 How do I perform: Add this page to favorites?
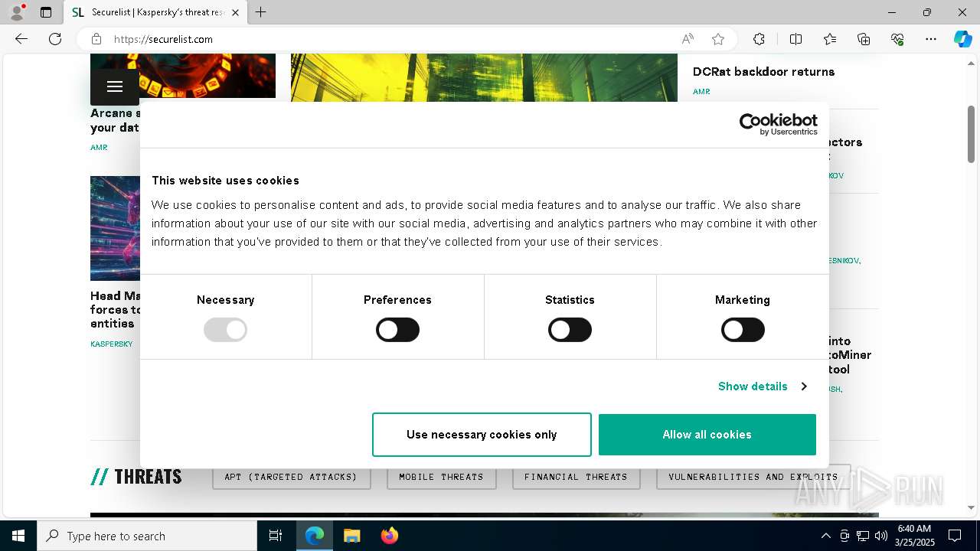(x=718, y=39)
